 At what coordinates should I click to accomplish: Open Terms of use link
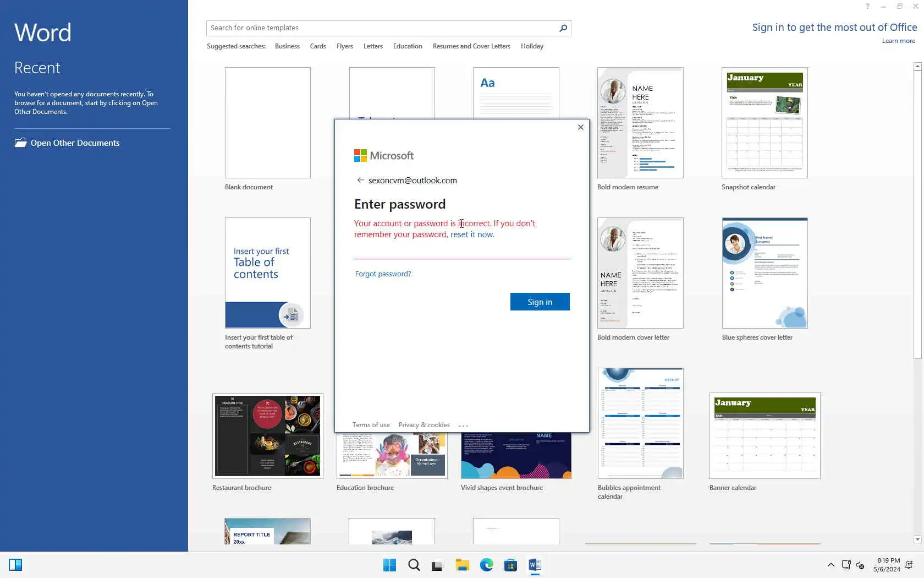(371, 425)
